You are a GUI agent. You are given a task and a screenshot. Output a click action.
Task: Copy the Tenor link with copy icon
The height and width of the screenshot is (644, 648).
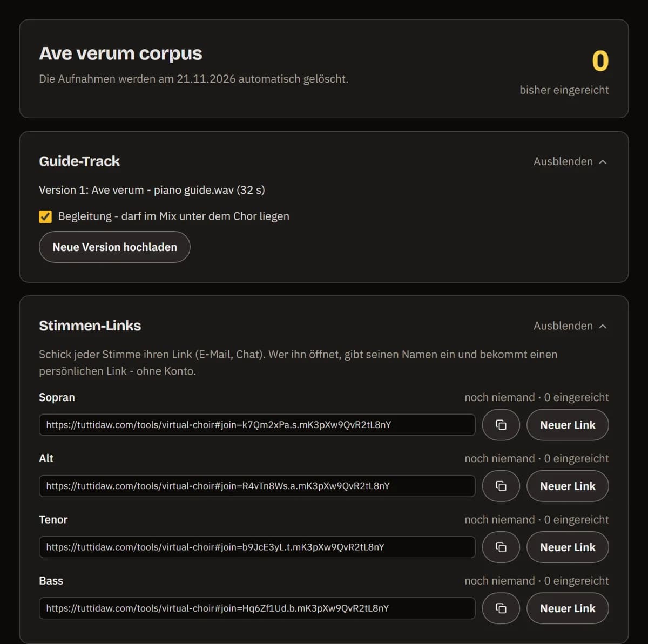pos(501,547)
